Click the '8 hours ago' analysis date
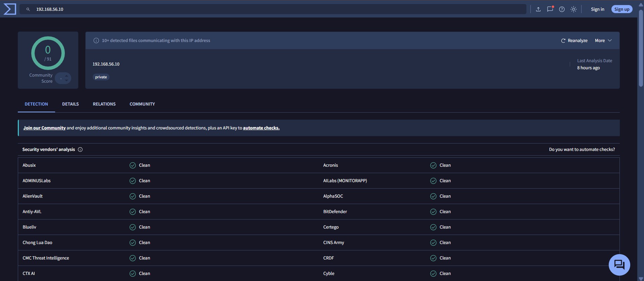 coord(588,68)
